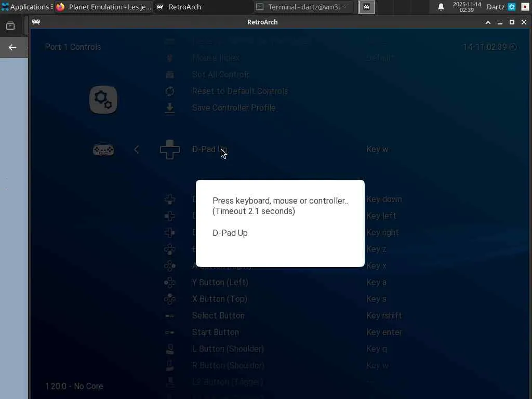
Task: Click the Key w value for D-Pad Up
Action: pyautogui.click(x=377, y=149)
